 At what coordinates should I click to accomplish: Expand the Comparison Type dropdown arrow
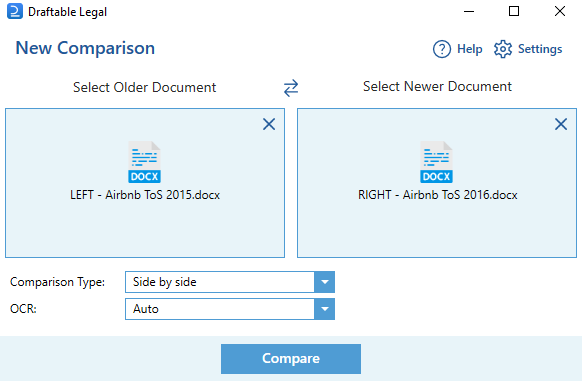(x=324, y=282)
